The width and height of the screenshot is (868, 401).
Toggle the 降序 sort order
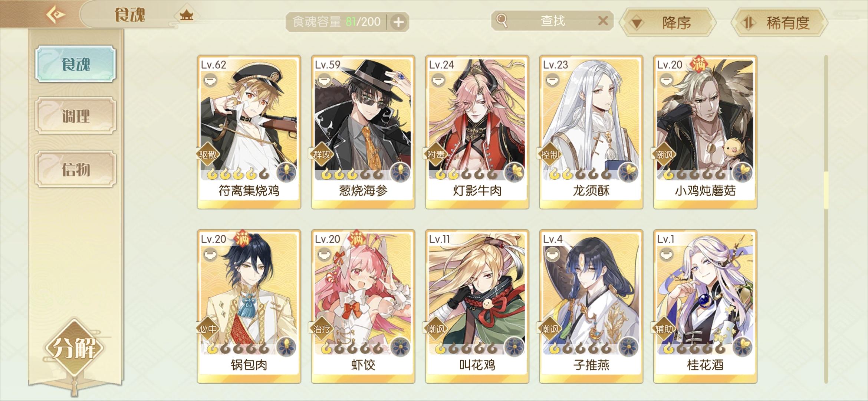point(668,23)
